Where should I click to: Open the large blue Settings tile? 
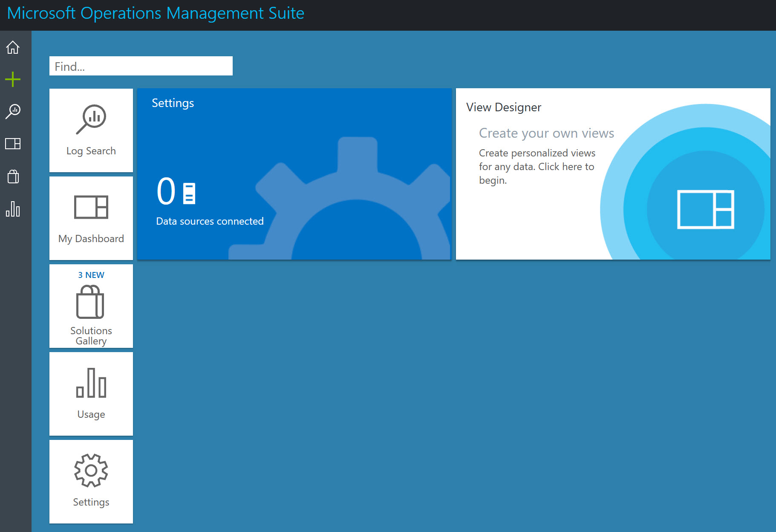[294, 174]
